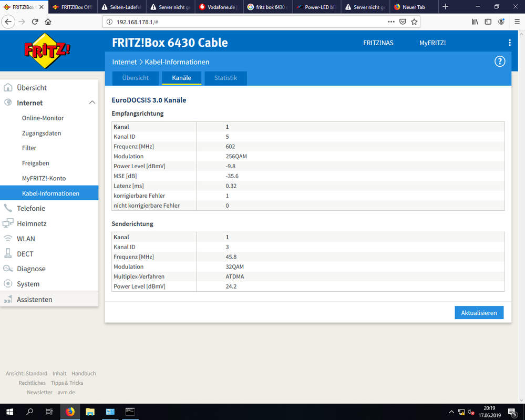Open the FRITZ!NAS link
Screen dimensions: 525x420
pyautogui.click(x=378, y=43)
